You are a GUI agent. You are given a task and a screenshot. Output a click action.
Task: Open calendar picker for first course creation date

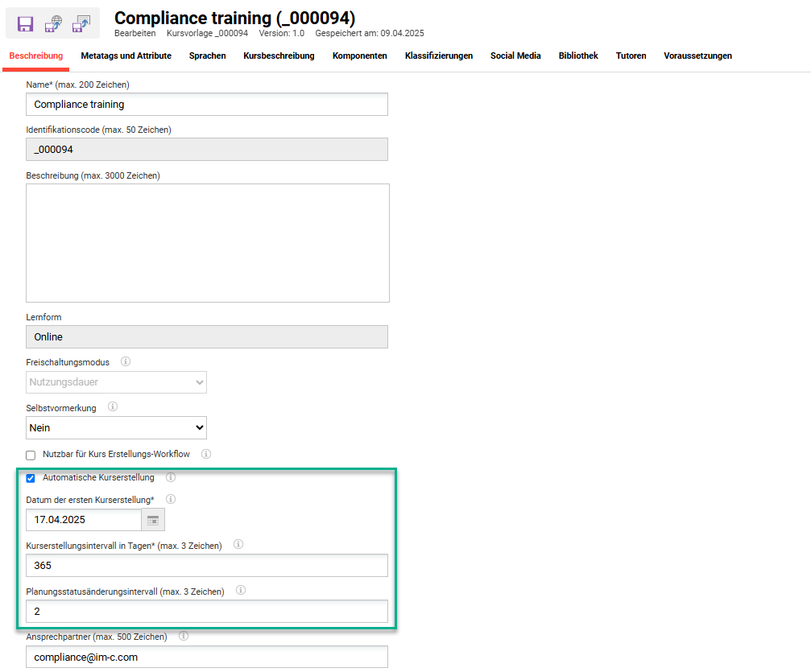tap(153, 520)
